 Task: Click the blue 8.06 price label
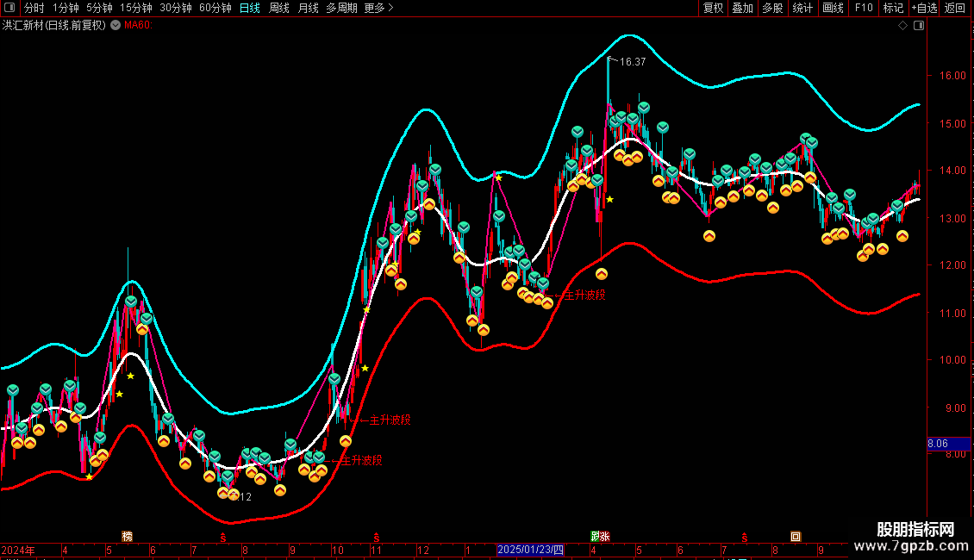pos(938,444)
